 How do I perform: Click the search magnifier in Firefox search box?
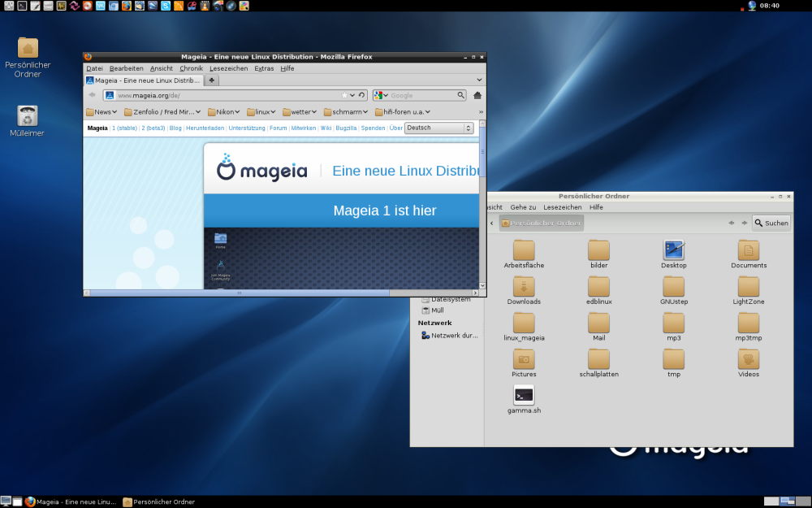[x=460, y=95]
